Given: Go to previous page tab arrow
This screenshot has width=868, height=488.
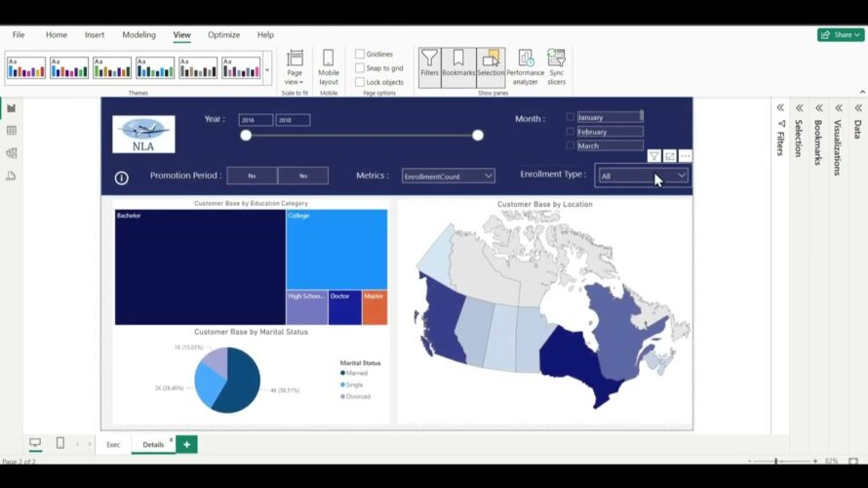Looking at the screenshot, I should tap(77, 444).
